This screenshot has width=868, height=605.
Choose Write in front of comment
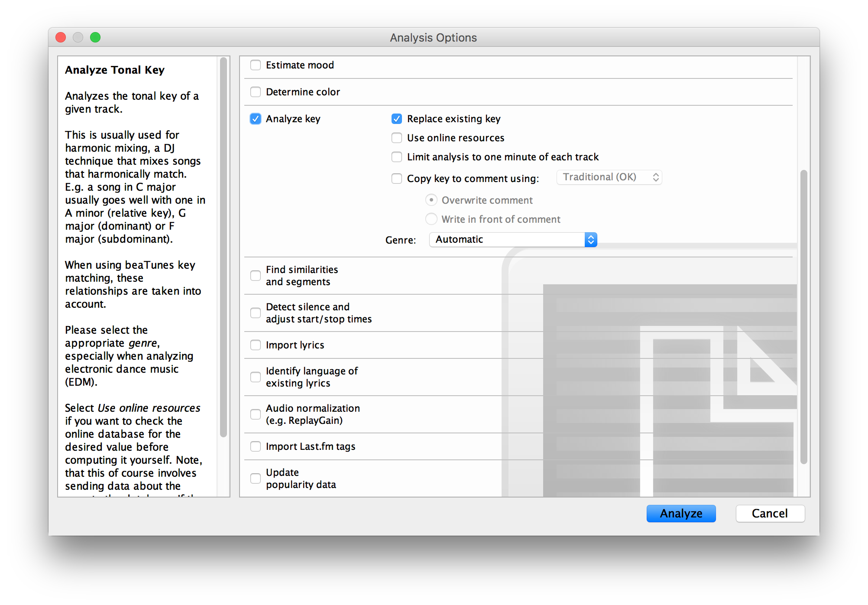coord(431,219)
